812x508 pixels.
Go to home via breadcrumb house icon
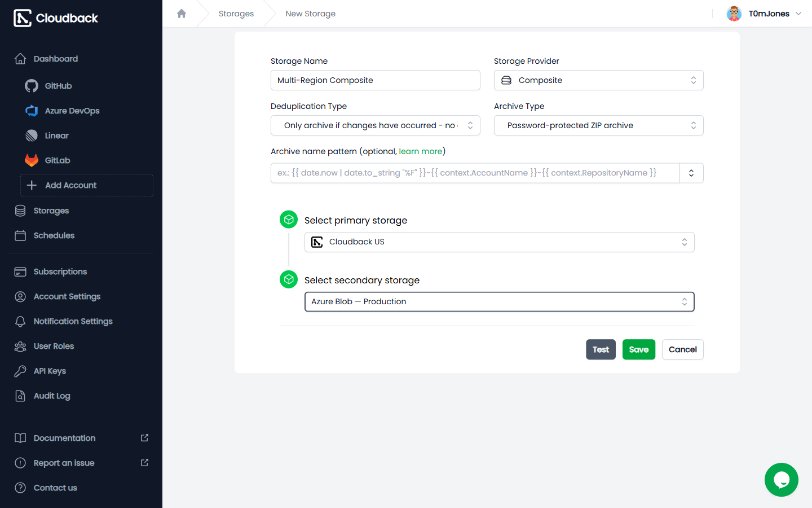pos(182,14)
